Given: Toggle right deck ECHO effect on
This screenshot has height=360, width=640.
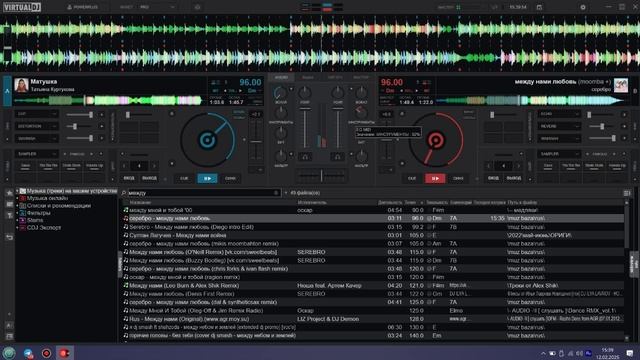Looking at the screenshot, I should point(624,115).
